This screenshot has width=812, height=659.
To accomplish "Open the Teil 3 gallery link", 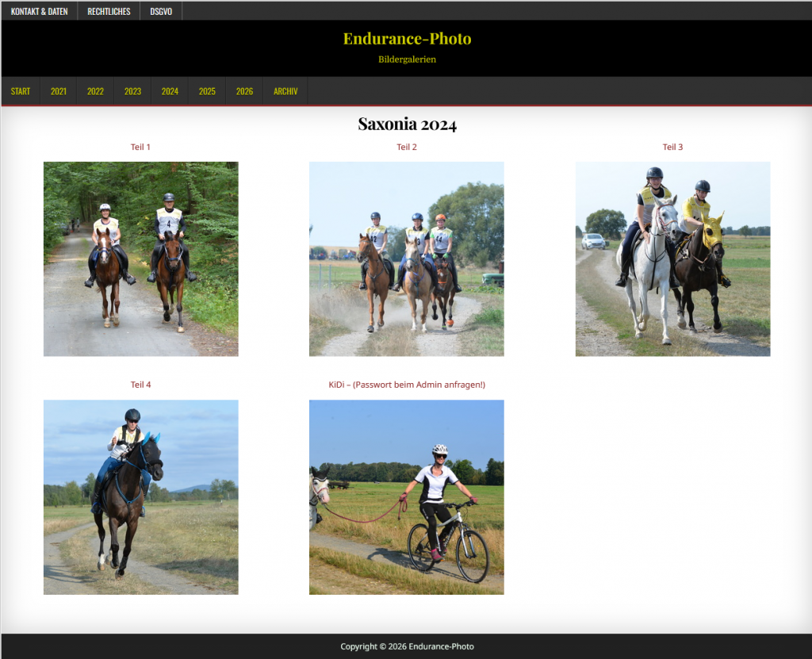I will [x=672, y=147].
